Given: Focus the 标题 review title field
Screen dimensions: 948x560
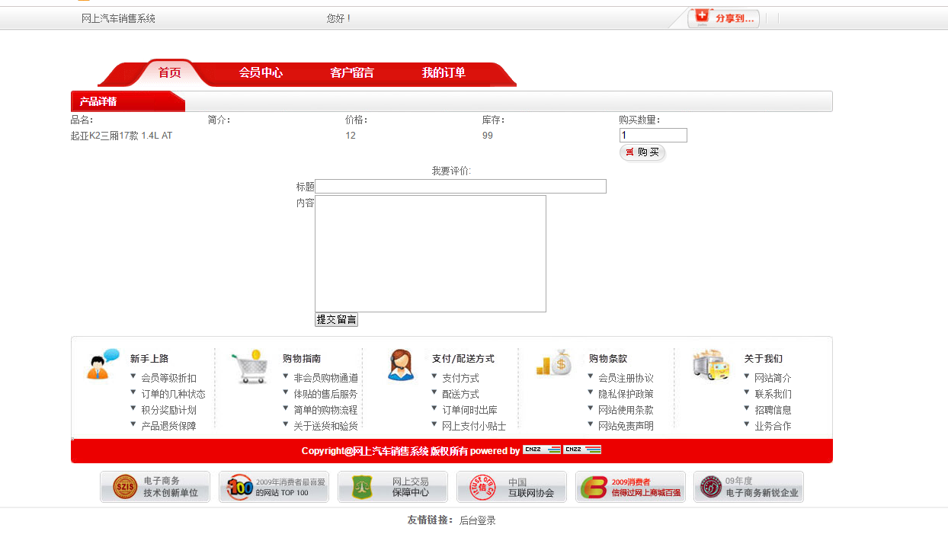Looking at the screenshot, I should click(460, 187).
